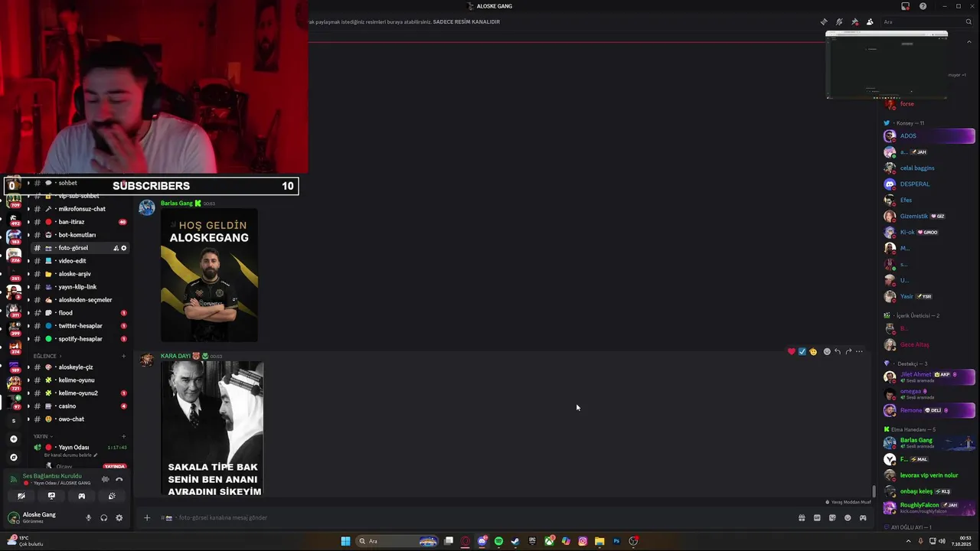Open member RoughlyFalcon profile
This screenshot has width=980, height=551.
click(929, 507)
